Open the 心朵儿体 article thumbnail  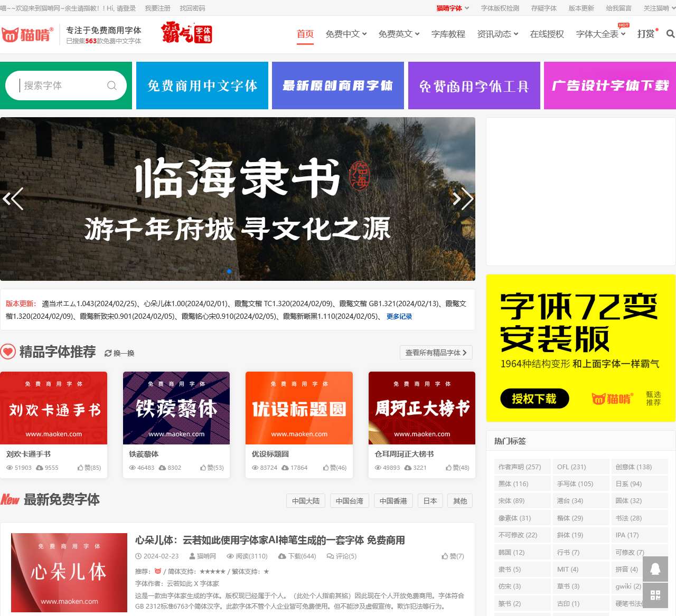[69, 573]
